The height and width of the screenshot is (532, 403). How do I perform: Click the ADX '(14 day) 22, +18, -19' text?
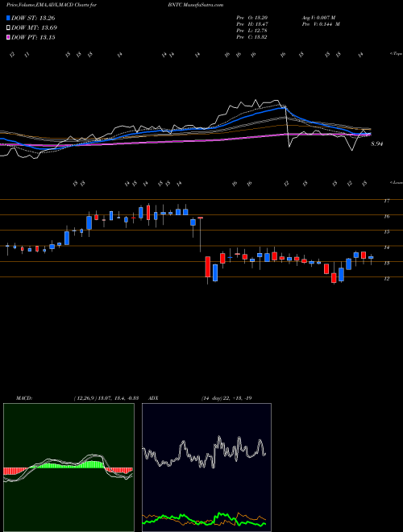[226, 398]
